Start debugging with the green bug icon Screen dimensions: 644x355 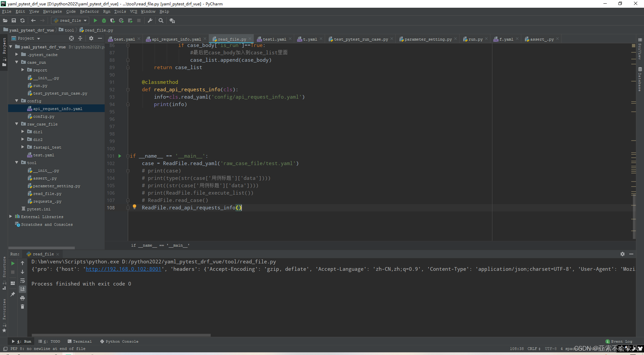(104, 20)
